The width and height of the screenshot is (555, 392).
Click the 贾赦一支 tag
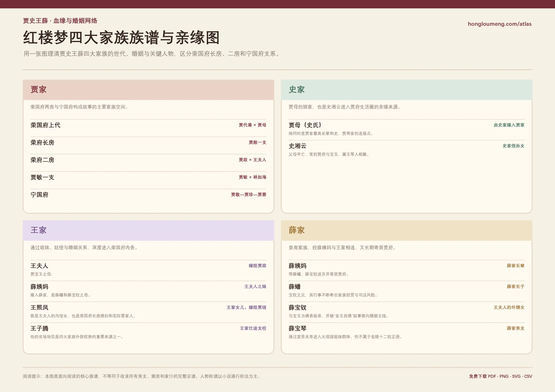[x=258, y=143]
